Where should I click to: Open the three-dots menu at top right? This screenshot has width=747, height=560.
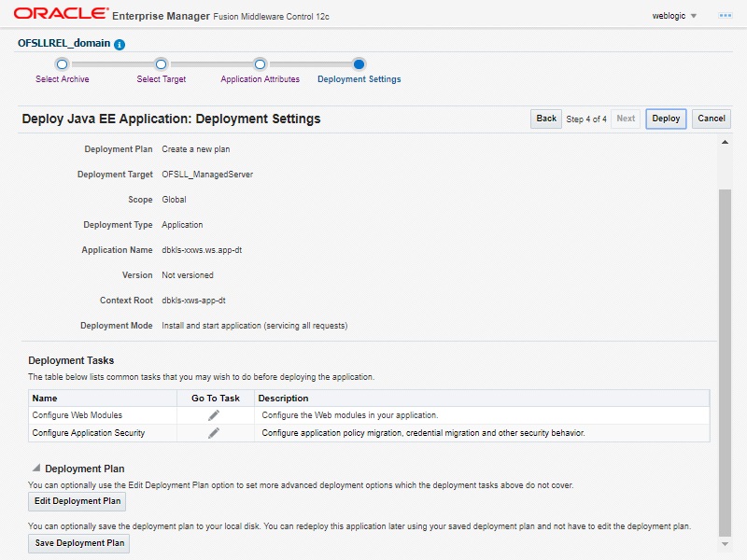point(726,16)
